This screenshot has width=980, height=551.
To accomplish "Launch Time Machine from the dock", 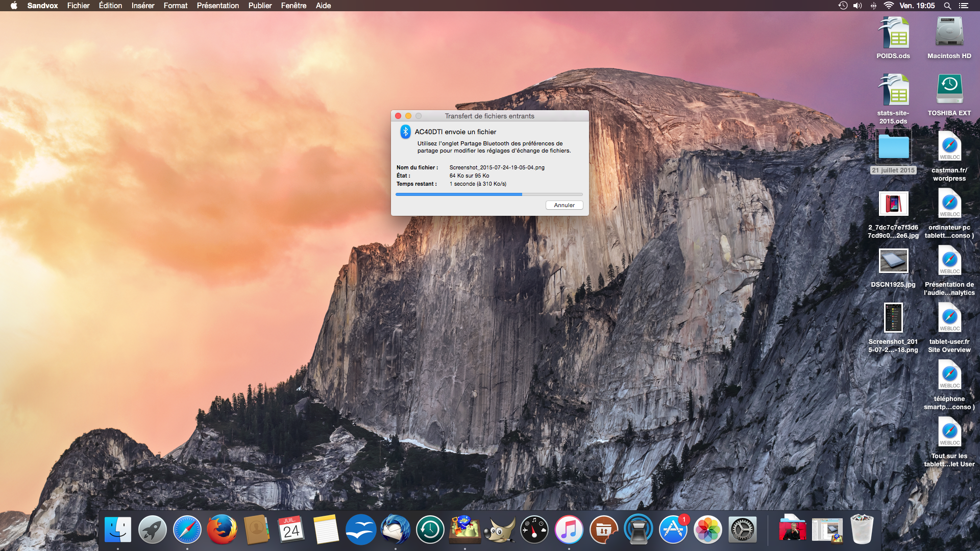I will [430, 530].
